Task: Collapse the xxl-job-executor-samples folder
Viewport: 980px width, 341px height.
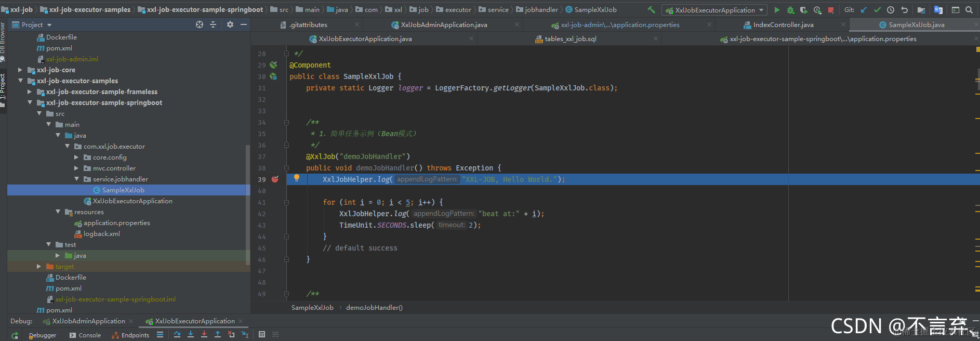Action: click(20, 81)
